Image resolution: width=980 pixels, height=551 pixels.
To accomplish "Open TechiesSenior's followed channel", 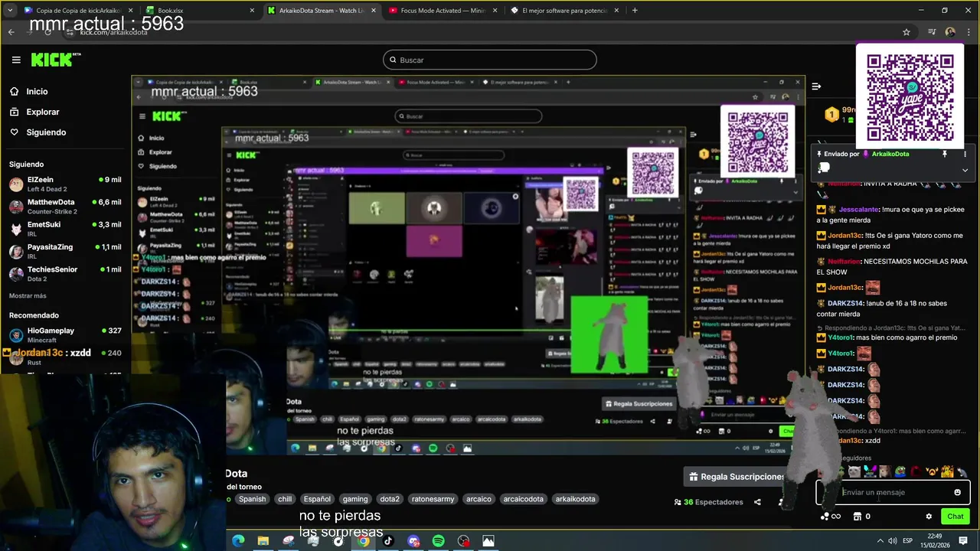I will [x=64, y=273].
